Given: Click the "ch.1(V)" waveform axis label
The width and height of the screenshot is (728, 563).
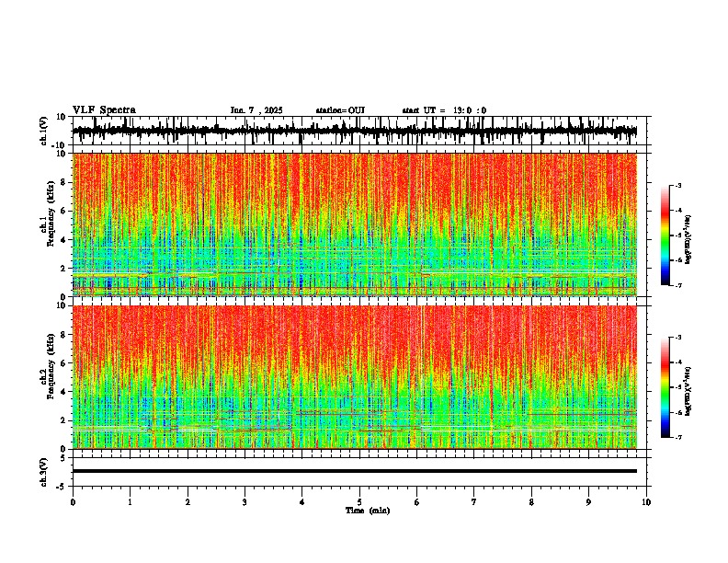Looking at the screenshot, I should pyautogui.click(x=44, y=131).
